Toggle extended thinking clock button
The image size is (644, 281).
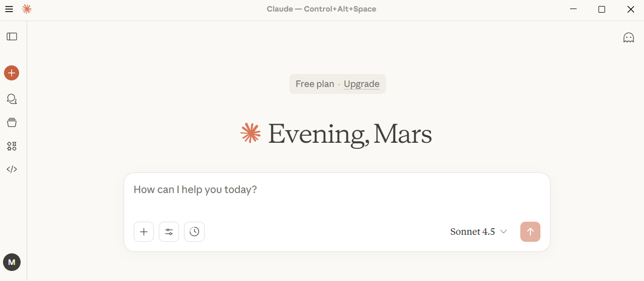[194, 232]
